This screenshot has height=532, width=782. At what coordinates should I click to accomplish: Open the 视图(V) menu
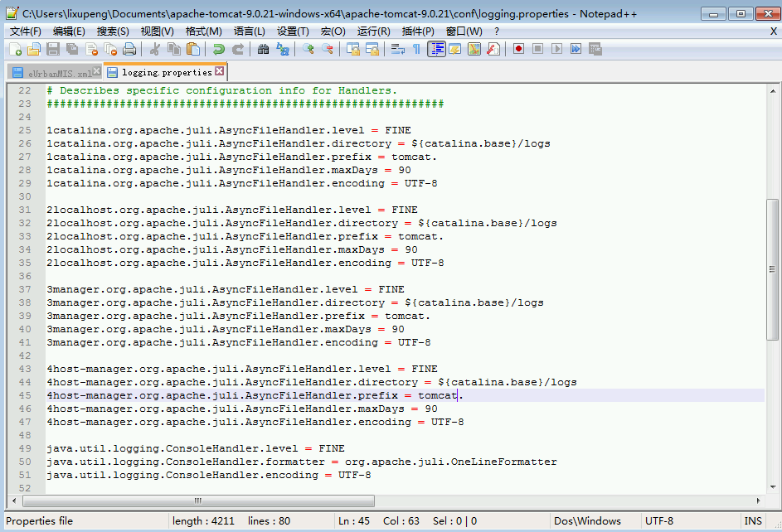coord(157,31)
